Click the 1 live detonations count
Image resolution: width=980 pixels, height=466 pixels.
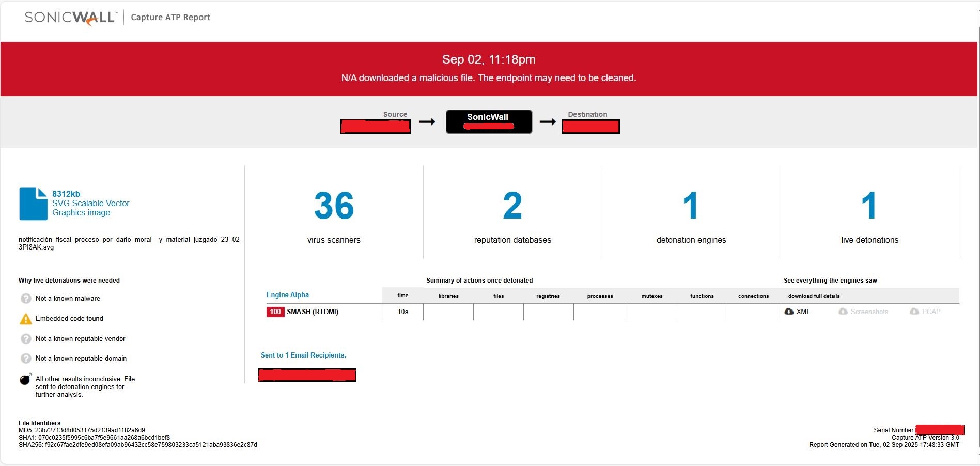(x=869, y=206)
